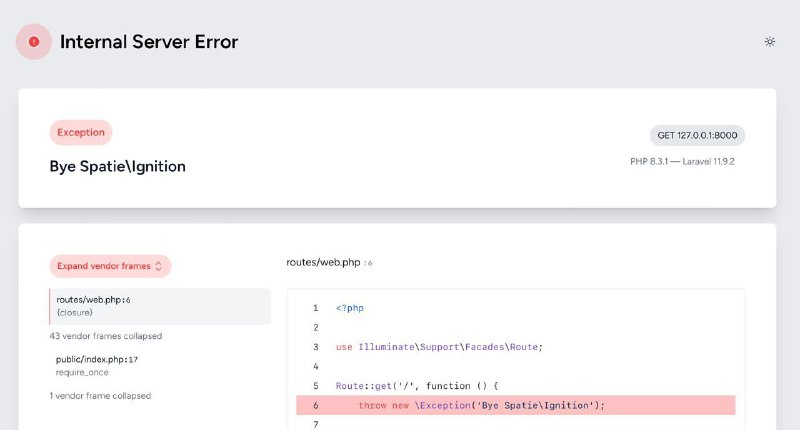Click the red error alert icon
Image resolution: width=800 pixels, height=430 pixels.
tap(34, 42)
